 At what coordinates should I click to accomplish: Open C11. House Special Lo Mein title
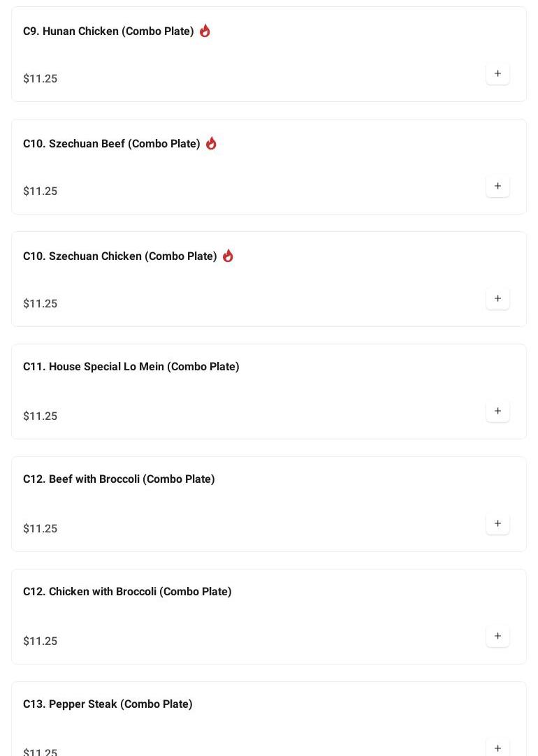tap(131, 367)
